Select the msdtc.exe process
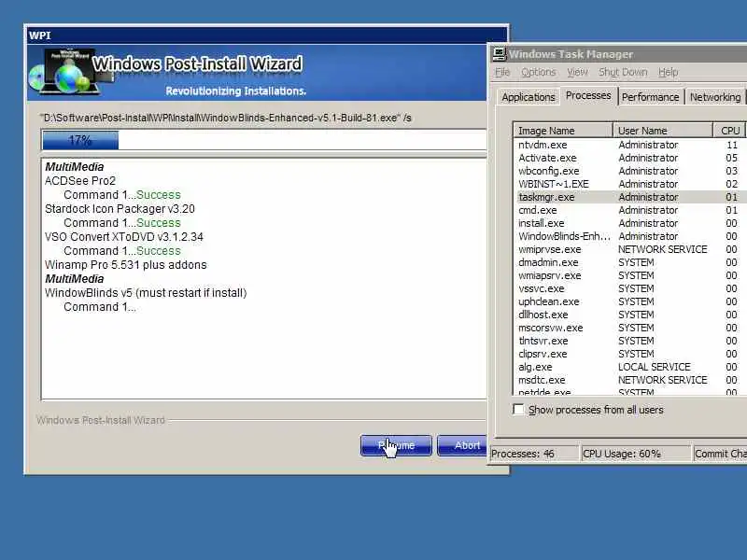 point(629,381)
